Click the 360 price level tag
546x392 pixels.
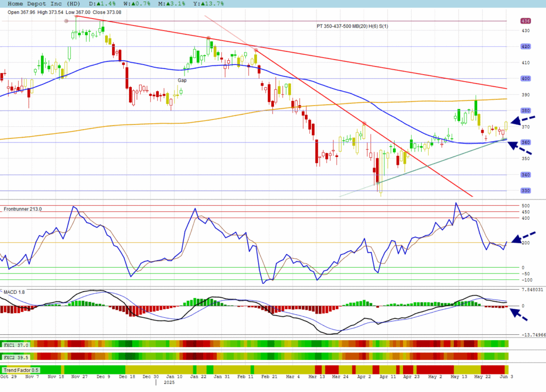click(x=525, y=142)
